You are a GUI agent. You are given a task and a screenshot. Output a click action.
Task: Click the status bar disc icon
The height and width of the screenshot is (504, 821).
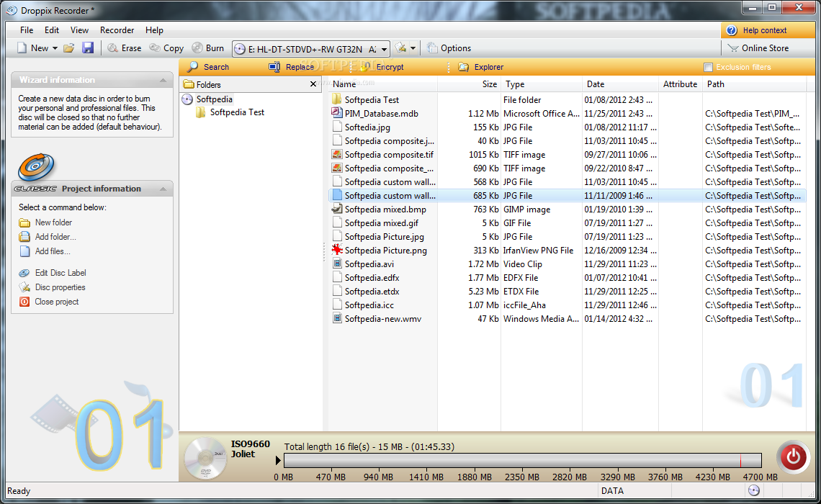753,490
